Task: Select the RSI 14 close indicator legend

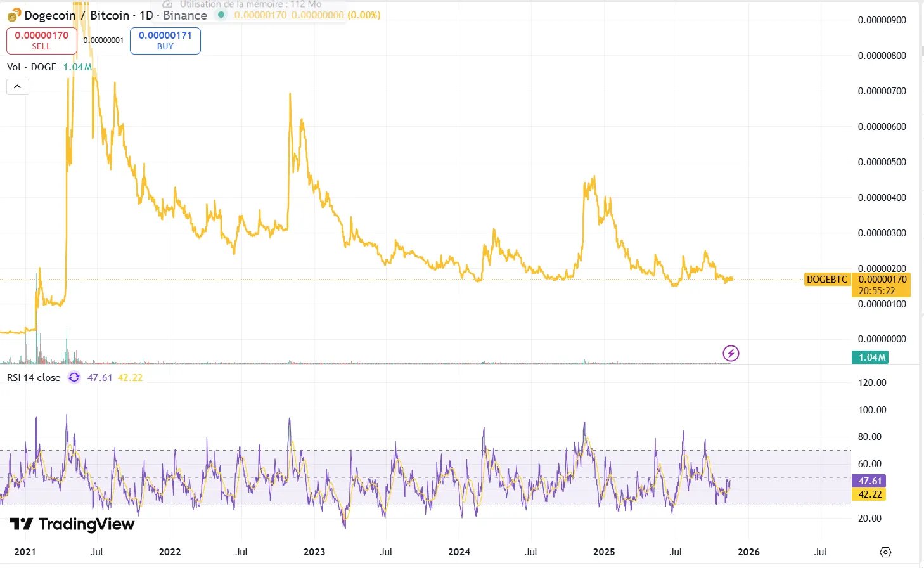Action: (x=34, y=378)
